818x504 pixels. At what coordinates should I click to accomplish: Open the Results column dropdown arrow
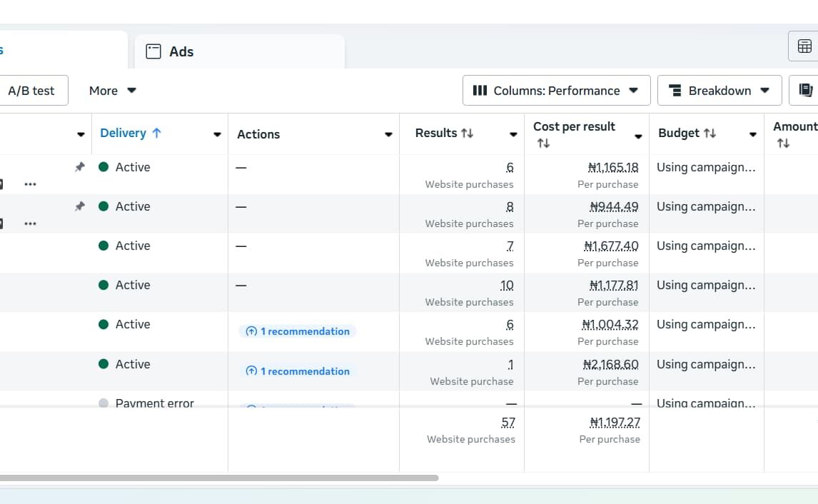click(x=513, y=135)
